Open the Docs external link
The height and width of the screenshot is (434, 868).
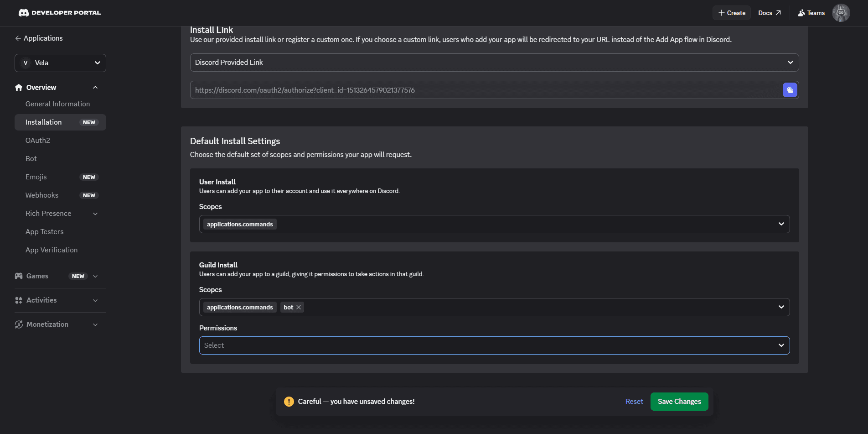point(770,13)
